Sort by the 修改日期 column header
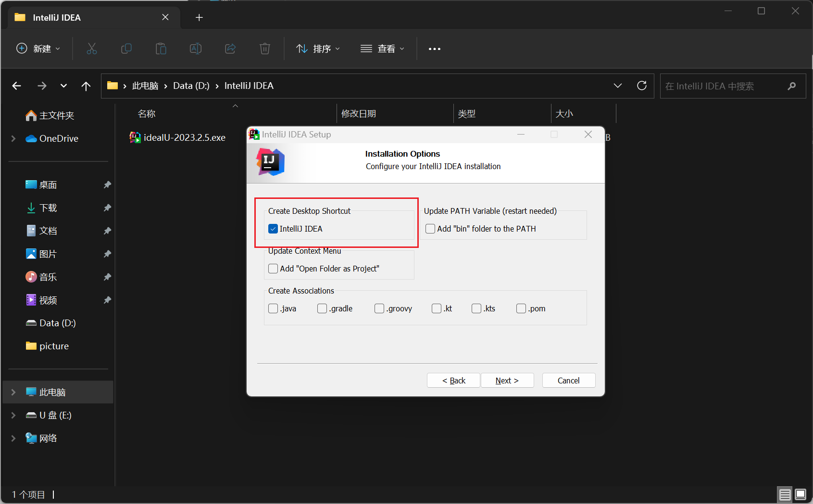813x504 pixels. click(x=359, y=114)
